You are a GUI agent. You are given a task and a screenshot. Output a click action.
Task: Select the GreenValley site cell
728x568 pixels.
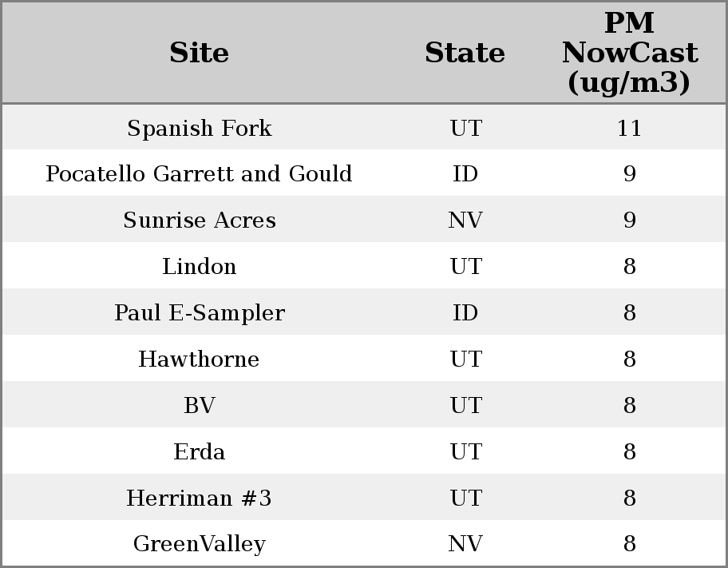199,544
